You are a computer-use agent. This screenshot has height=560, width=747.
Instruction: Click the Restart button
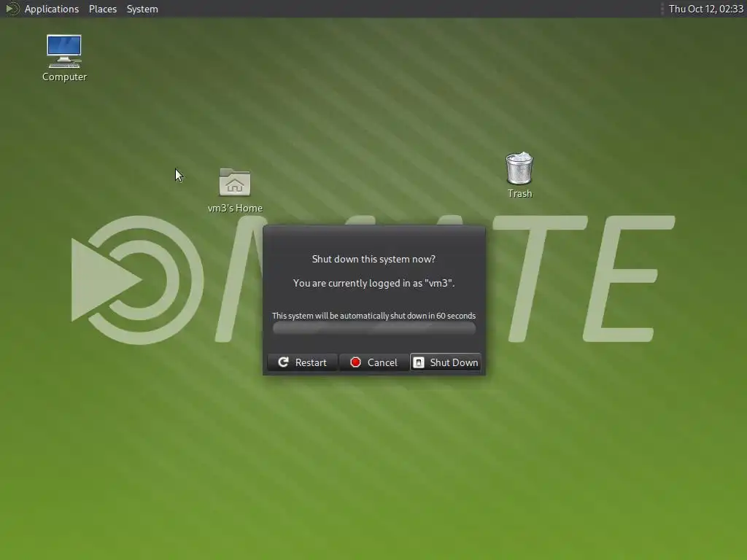[x=303, y=362]
